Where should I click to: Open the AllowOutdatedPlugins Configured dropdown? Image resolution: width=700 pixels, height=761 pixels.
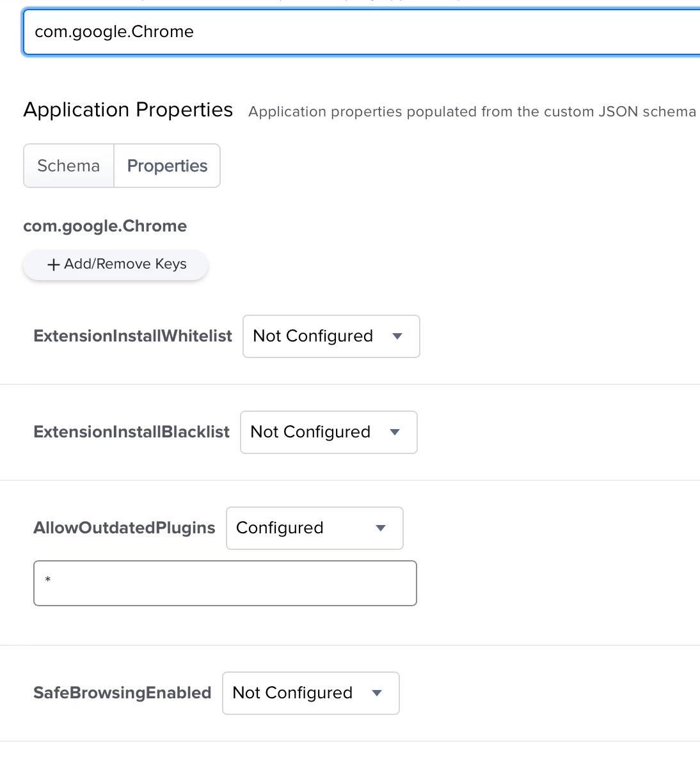315,528
